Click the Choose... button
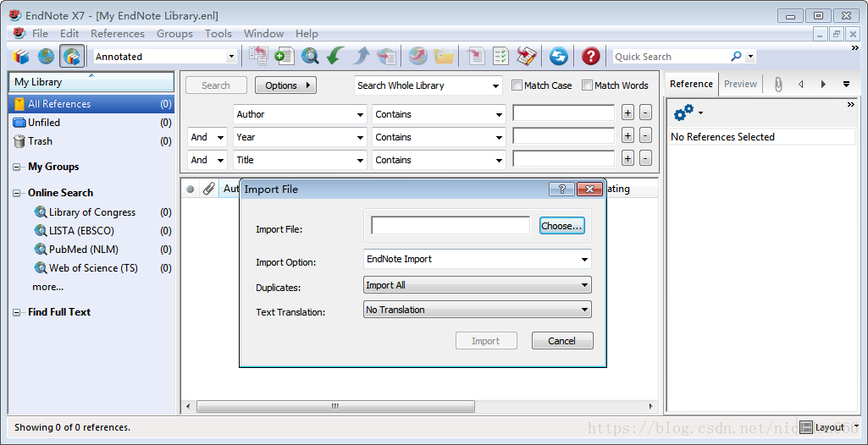 coord(562,226)
